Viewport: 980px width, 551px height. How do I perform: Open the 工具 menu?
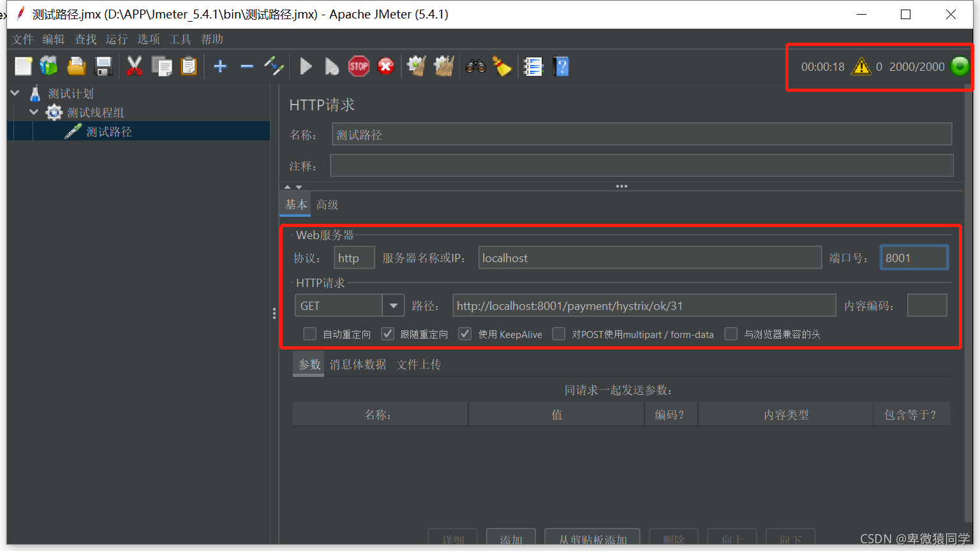pos(180,40)
